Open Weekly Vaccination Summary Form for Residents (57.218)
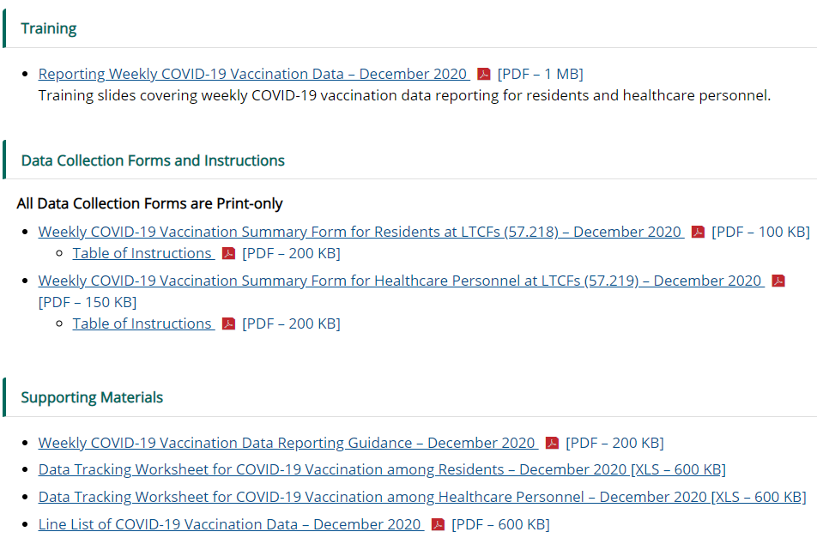The height and width of the screenshot is (545, 818). [x=360, y=232]
